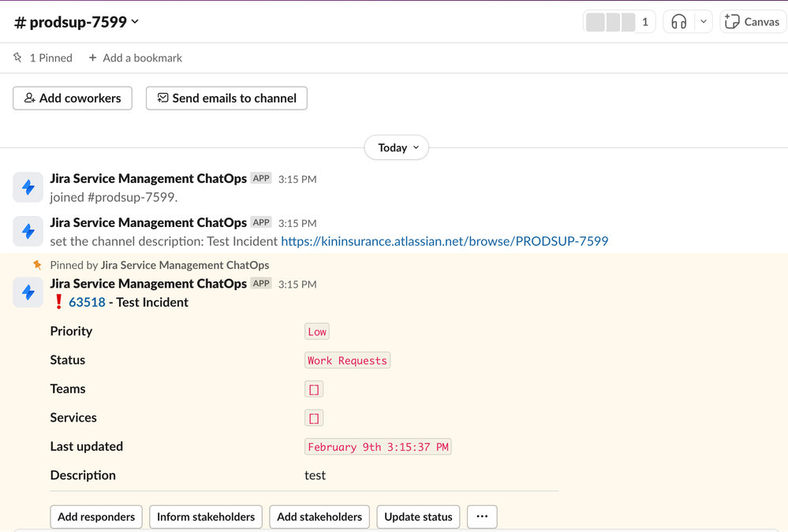Click the Priority field label
Image resolution: width=788 pixels, height=532 pixels.
(71, 331)
